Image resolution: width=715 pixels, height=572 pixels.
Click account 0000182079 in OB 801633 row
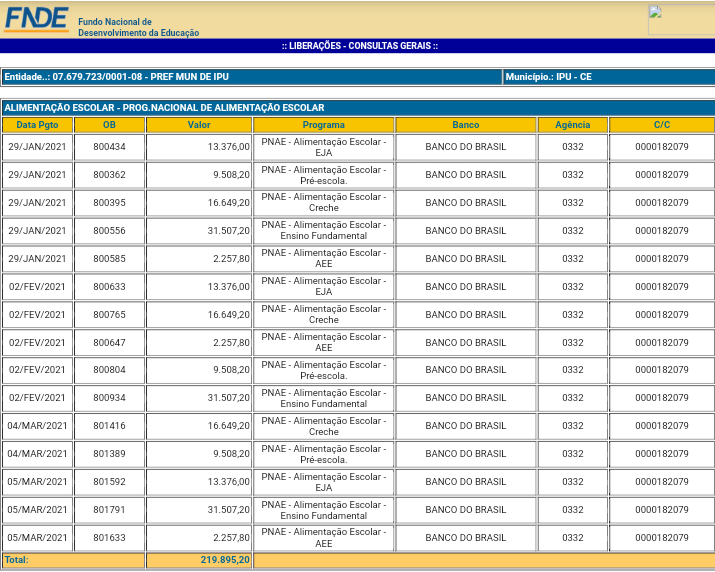coord(662,538)
